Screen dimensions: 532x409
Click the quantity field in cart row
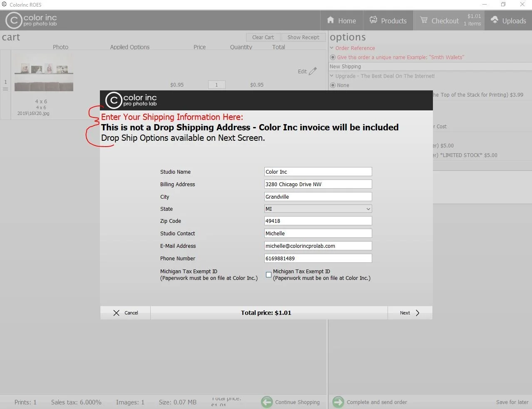(x=216, y=85)
